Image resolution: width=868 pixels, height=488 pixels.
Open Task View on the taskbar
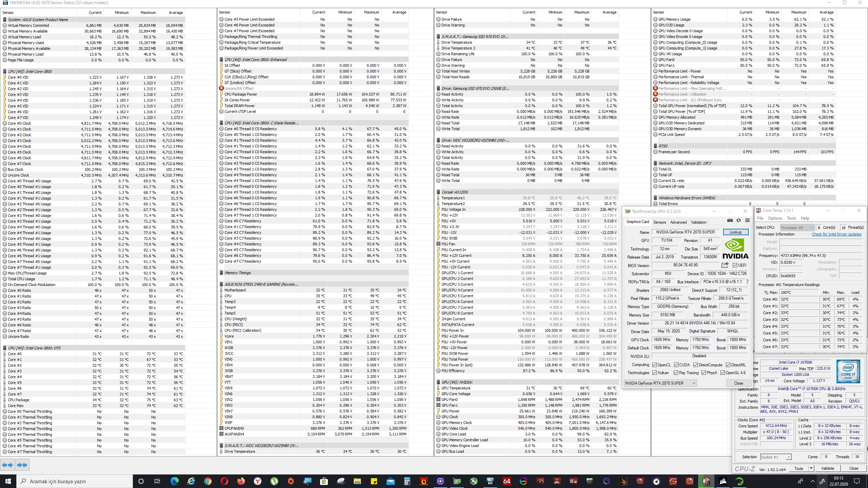coord(157,481)
